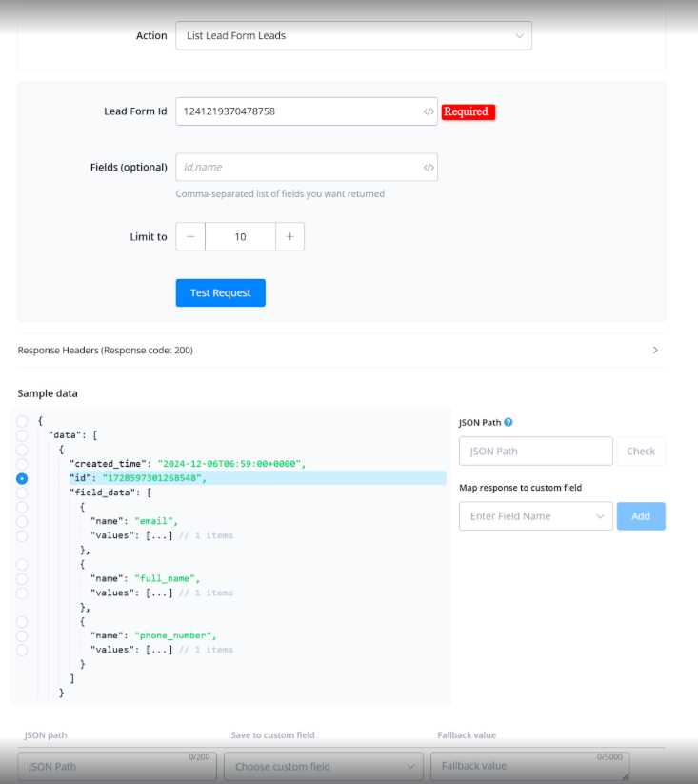Select radio button for "created_time" line
The image size is (698, 784).
(x=22, y=463)
